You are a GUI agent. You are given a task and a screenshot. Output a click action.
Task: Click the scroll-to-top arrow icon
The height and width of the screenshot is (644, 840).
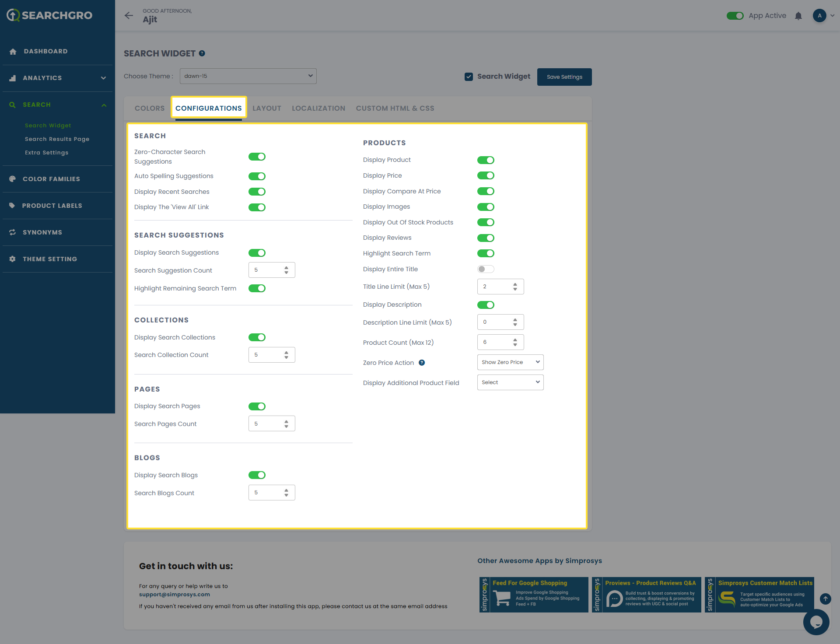click(825, 598)
